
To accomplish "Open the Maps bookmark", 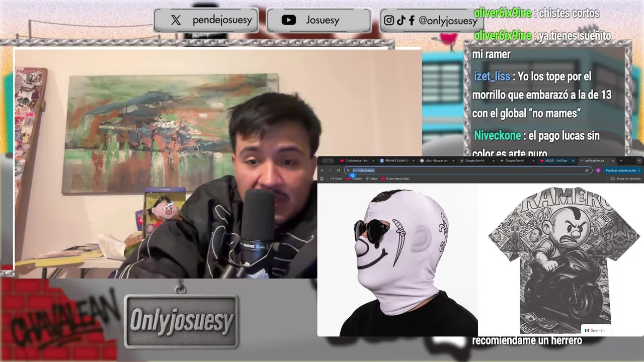I will click(x=371, y=178).
